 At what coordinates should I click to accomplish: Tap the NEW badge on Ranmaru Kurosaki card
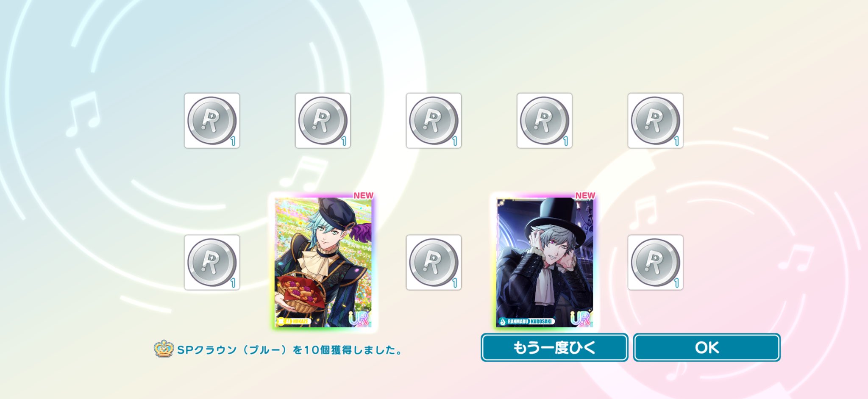[x=585, y=195]
